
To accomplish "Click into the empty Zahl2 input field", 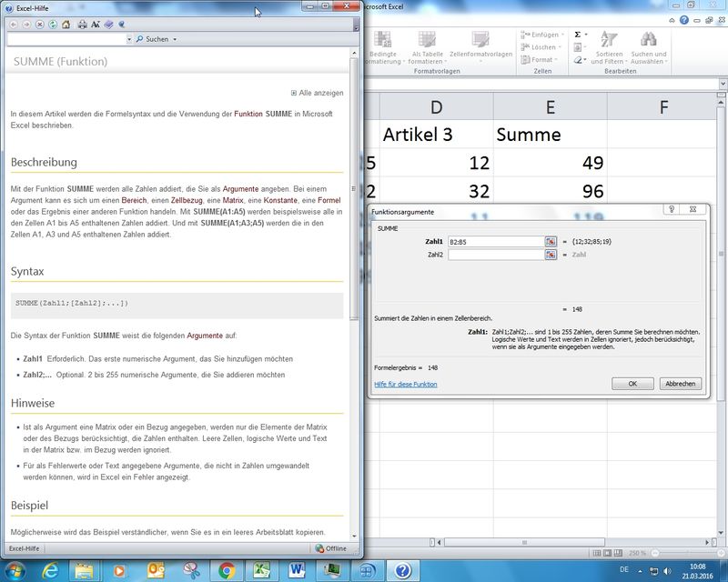I will click(496, 256).
